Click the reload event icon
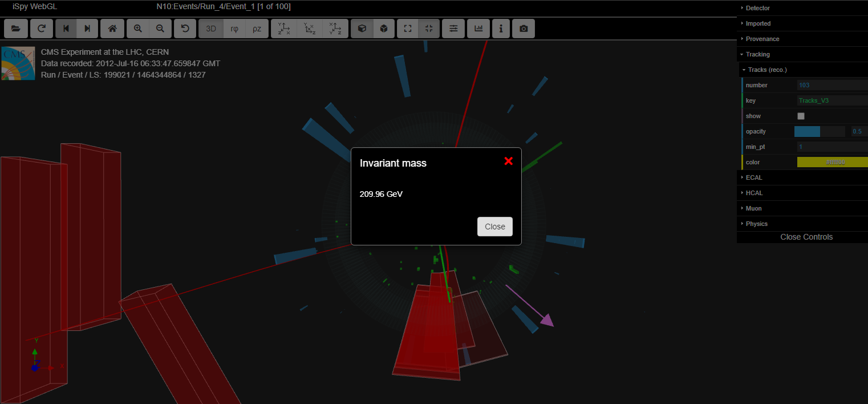 click(x=41, y=29)
